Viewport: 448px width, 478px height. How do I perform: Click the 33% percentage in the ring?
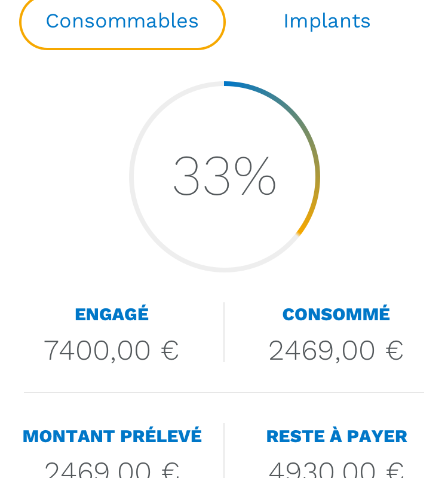225,176
